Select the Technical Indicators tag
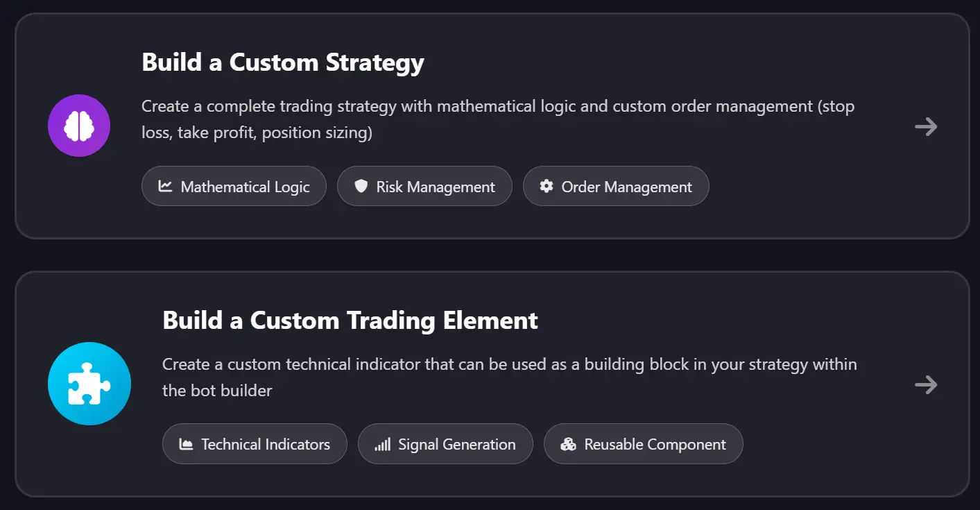This screenshot has height=510, width=980. coord(255,444)
